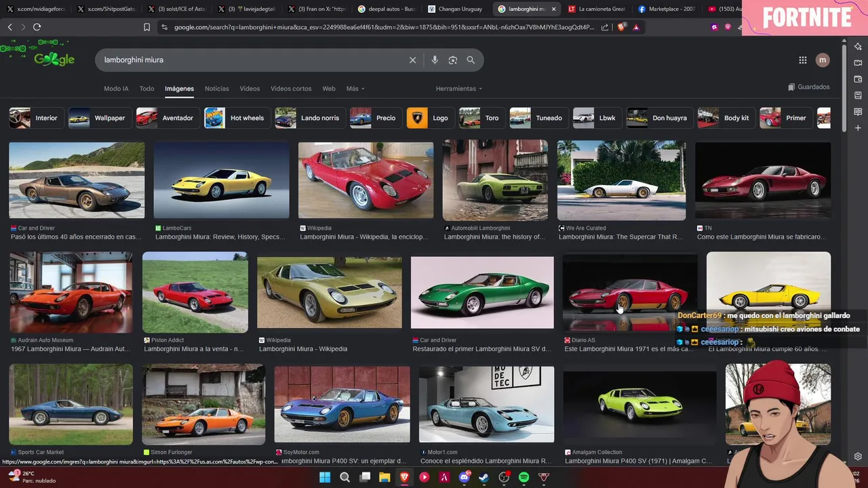Viewport: 868px width, 488px height.
Task: Open the Google apps grid
Action: pos(803,60)
